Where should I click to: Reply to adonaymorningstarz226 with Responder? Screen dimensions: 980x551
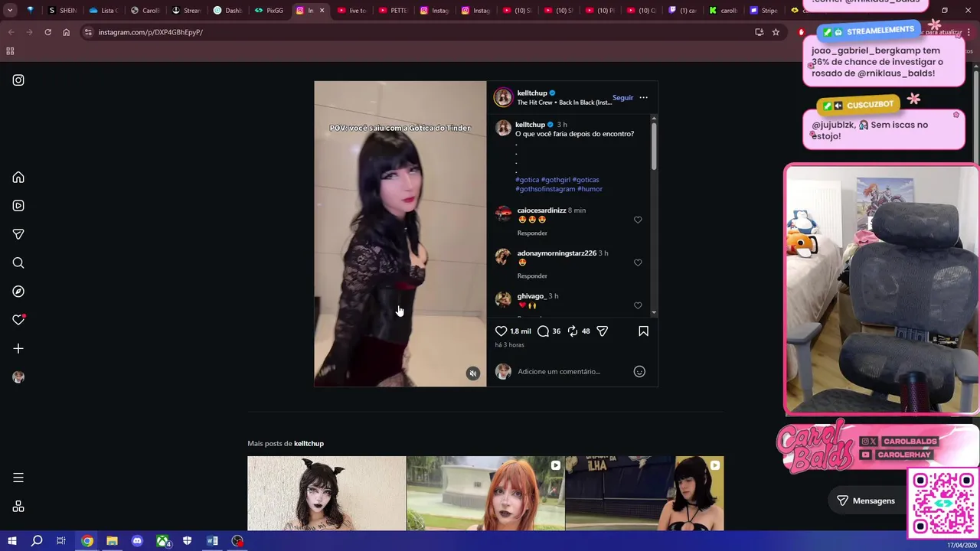(x=532, y=275)
